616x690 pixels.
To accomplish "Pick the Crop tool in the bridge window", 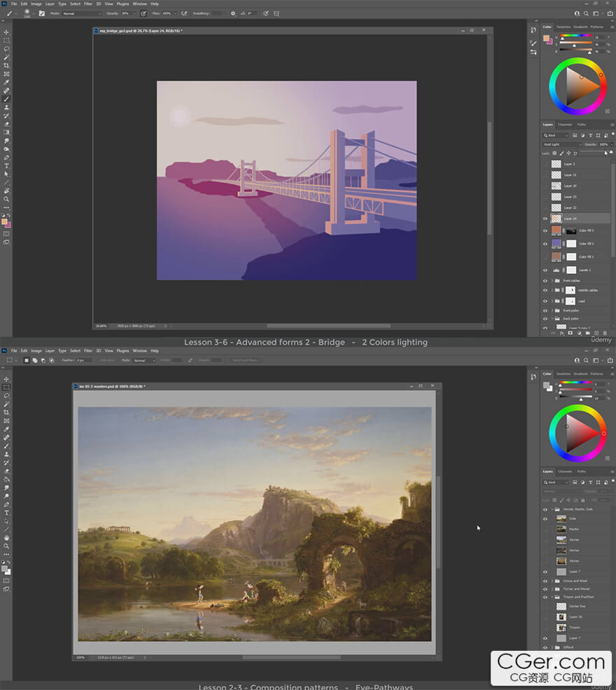I will coord(6,66).
